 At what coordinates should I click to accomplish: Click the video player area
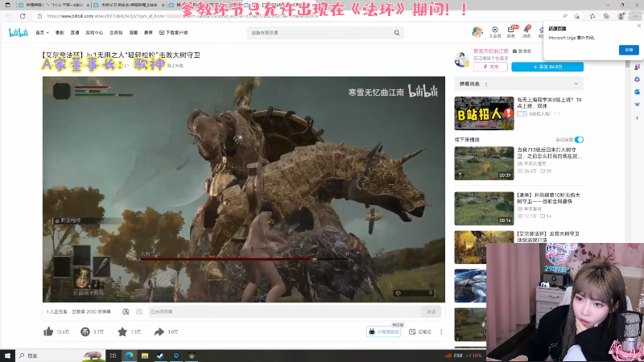(x=244, y=189)
